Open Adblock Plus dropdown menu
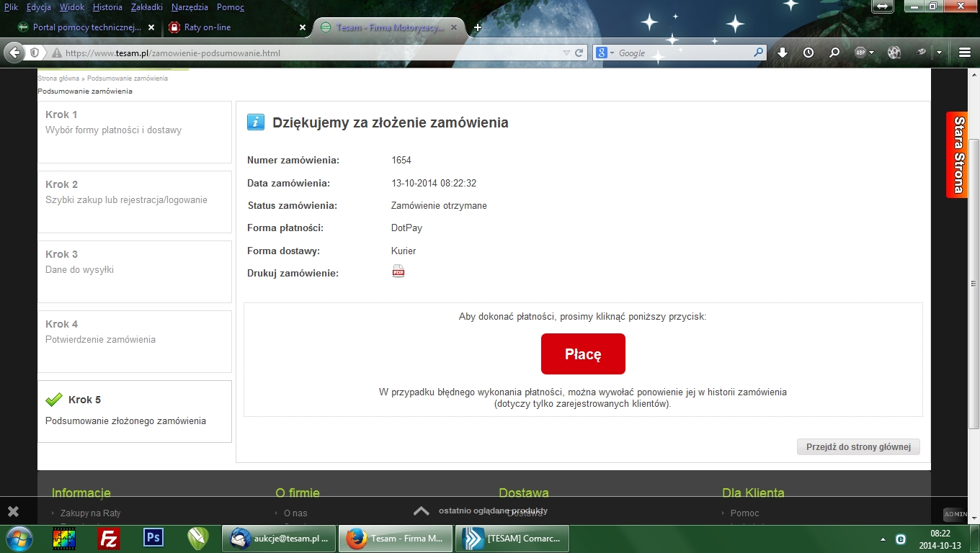The image size is (980, 553). [871, 53]
